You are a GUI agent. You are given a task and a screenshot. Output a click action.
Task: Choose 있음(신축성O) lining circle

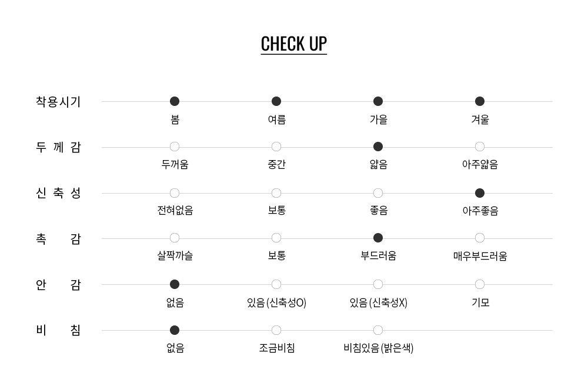point(276,284)
